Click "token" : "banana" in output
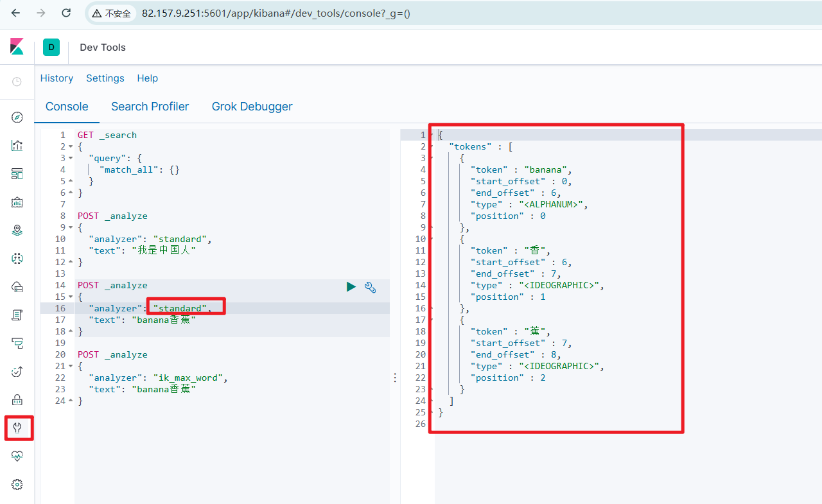The image size is (822, 504). pos(521,169)
